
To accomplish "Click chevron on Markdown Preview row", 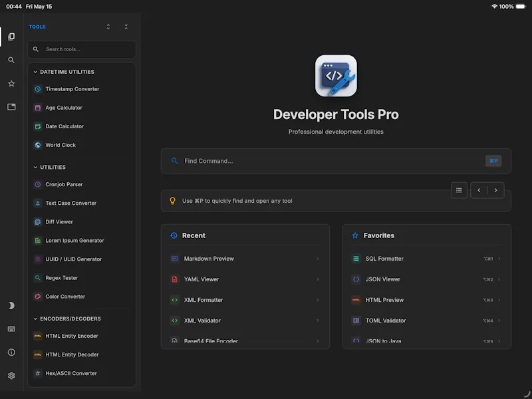I will click(x=318, y=259).
